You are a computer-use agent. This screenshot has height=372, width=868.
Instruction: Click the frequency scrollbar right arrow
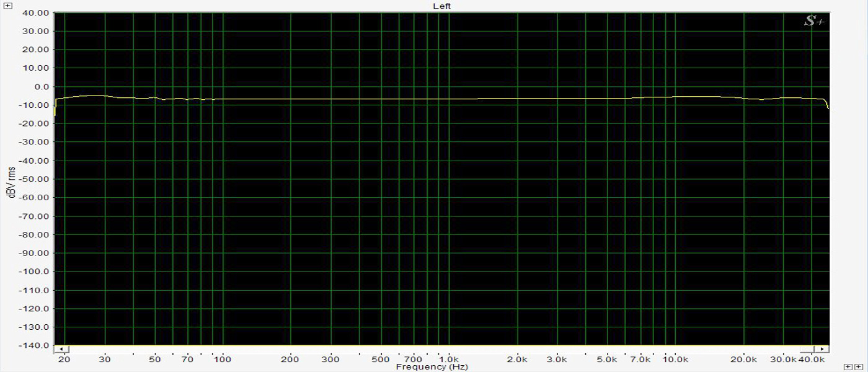822,349
